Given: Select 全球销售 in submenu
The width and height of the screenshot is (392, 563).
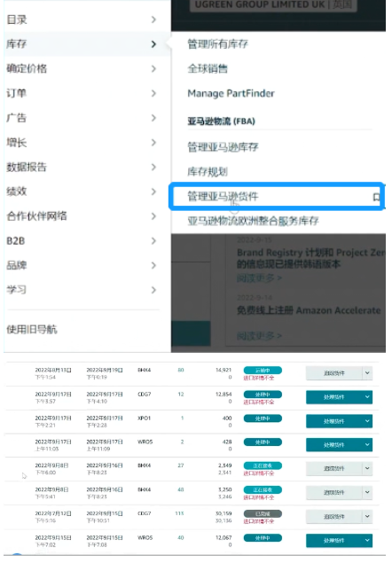Looking at the screenshot, I should (x=208, y=68).
